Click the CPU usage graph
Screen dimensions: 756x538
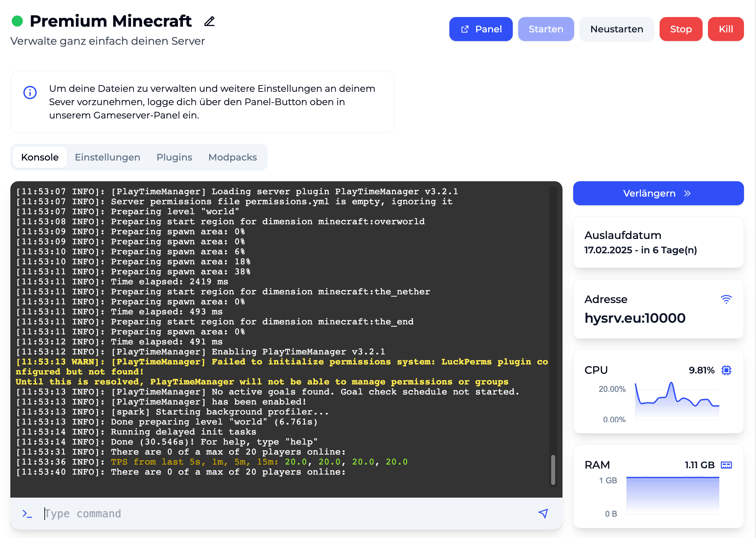(677, 400)
